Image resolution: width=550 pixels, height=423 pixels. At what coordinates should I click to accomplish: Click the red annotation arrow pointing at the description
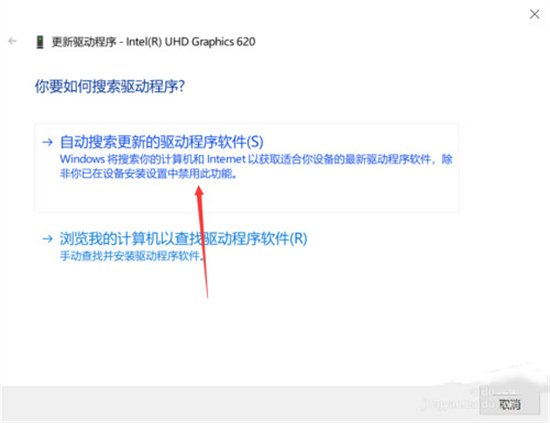click(202, 242)
